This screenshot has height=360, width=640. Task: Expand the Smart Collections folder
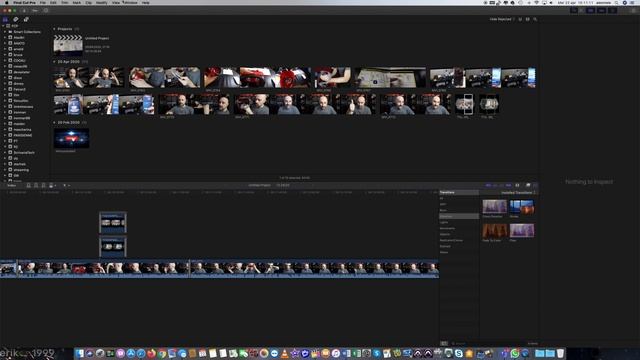5,31
